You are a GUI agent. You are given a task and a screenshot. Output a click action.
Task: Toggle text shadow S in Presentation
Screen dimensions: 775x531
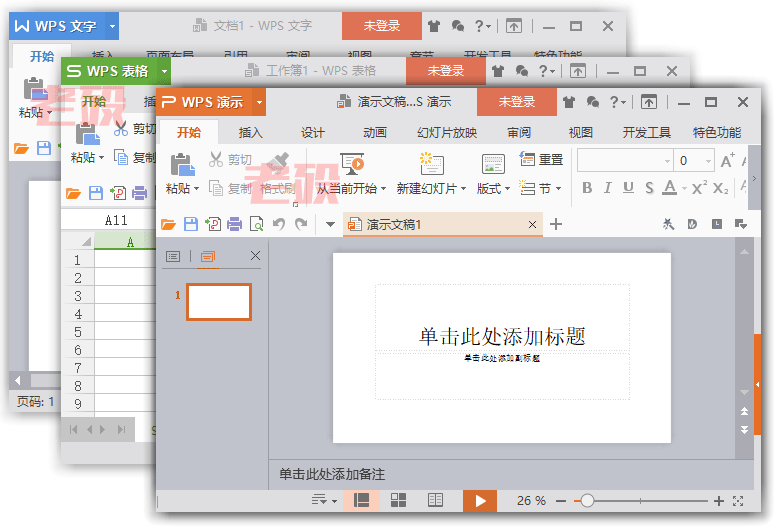tap(649, 188)
